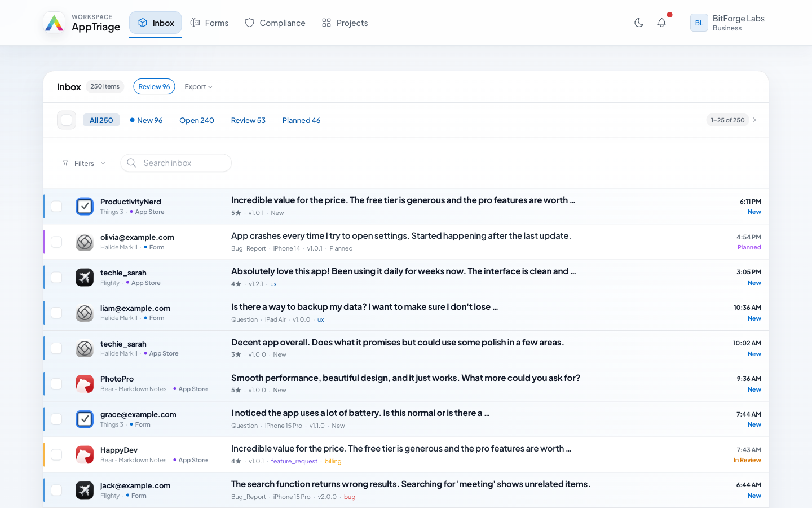Expand the Filters dropdown
Viewport: 812px width, 508px height.
83,163
